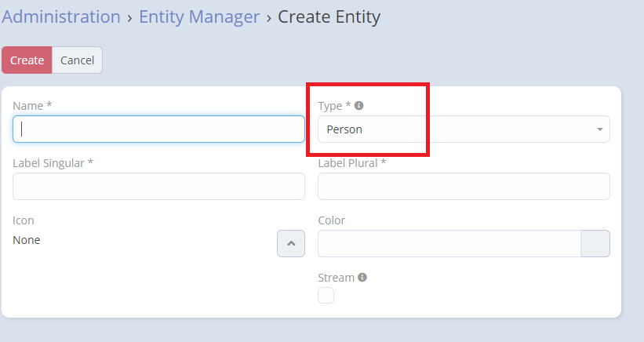Screen dimensions: 644x342
Task: Click the info icon beside Stream
Action: tap(362, 278)
